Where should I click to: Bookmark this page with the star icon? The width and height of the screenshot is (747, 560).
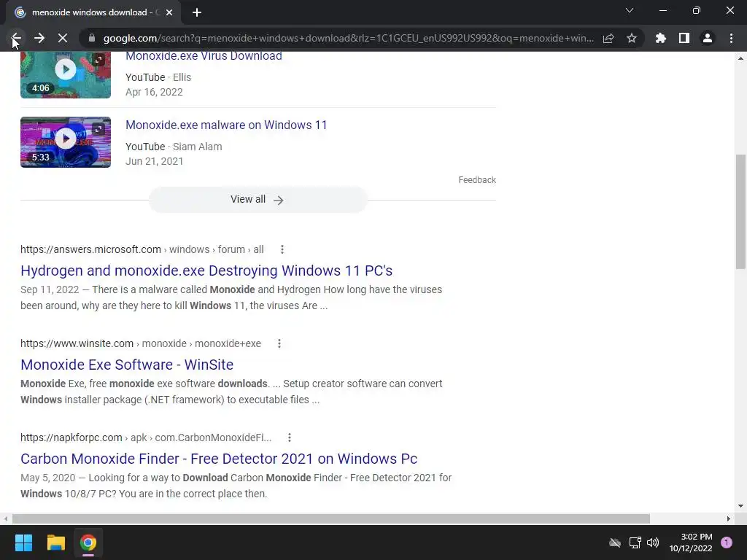(632, 38)
